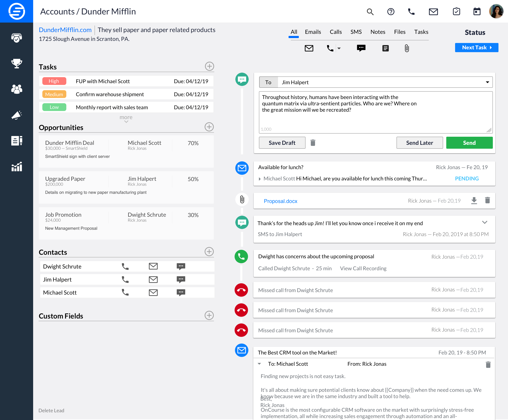Click the High priority badge
The image size is (508, 420).
tap(54, 81)
